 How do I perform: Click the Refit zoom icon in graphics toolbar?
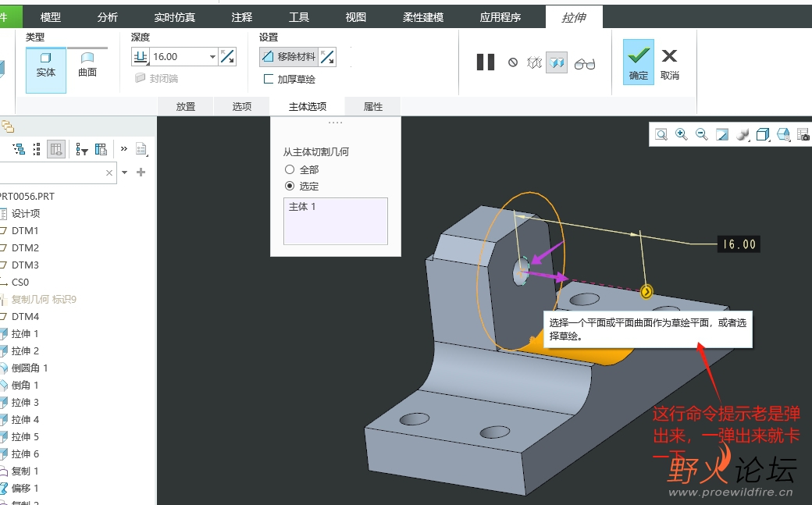click(x=661, y=135)
